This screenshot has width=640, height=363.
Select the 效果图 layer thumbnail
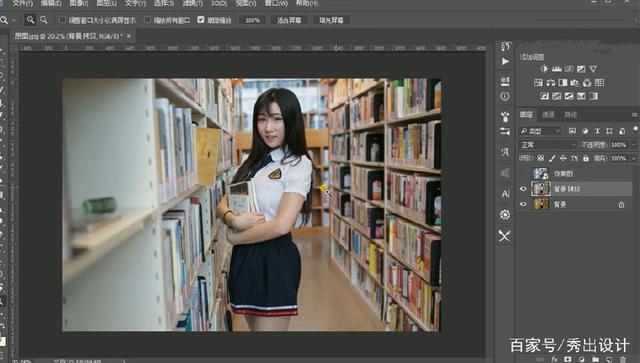click(x=541, y=174)
